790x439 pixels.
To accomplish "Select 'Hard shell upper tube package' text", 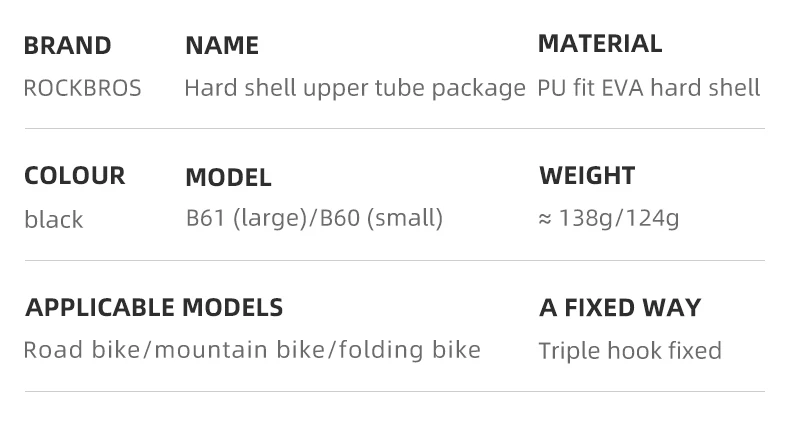I will [354, 89].
